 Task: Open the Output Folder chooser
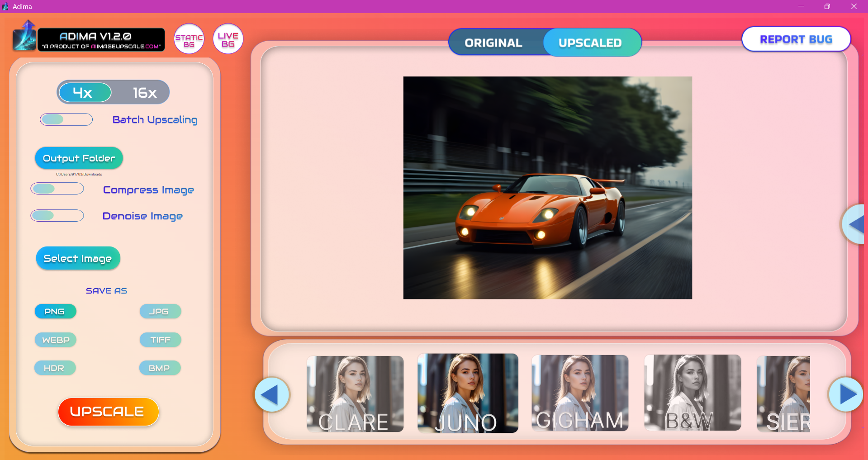[79, 158]
